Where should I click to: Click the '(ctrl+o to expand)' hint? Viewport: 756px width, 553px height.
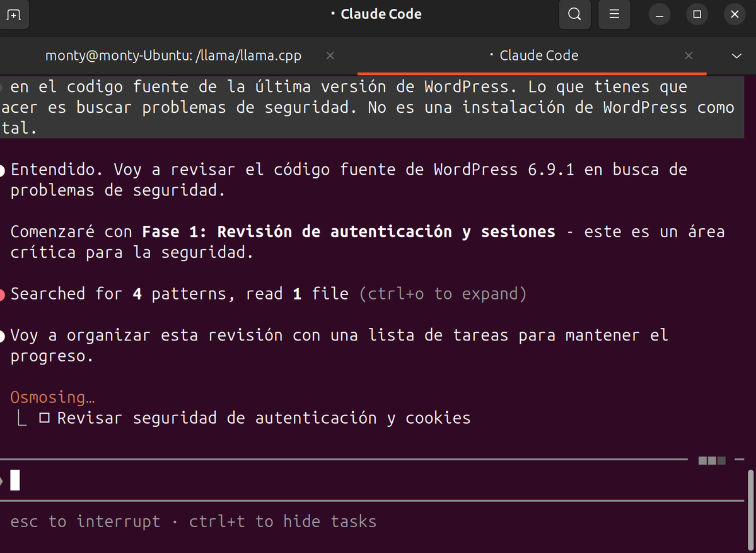click(x=443, y=294)
